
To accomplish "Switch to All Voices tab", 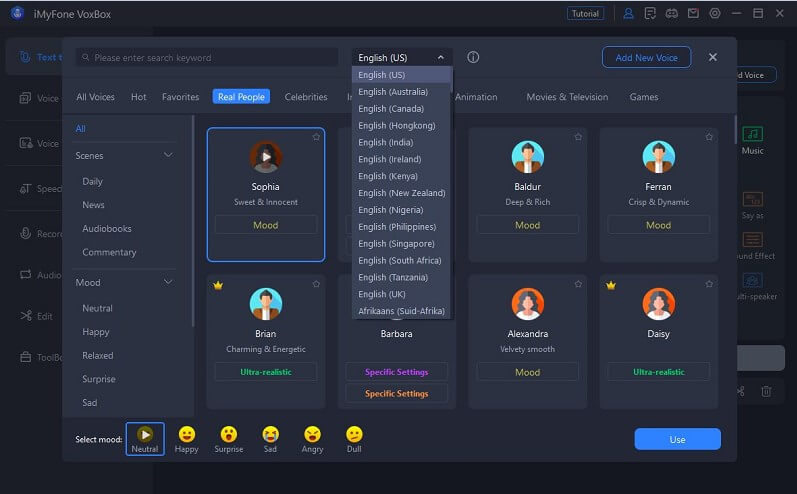I will point(95,97).
